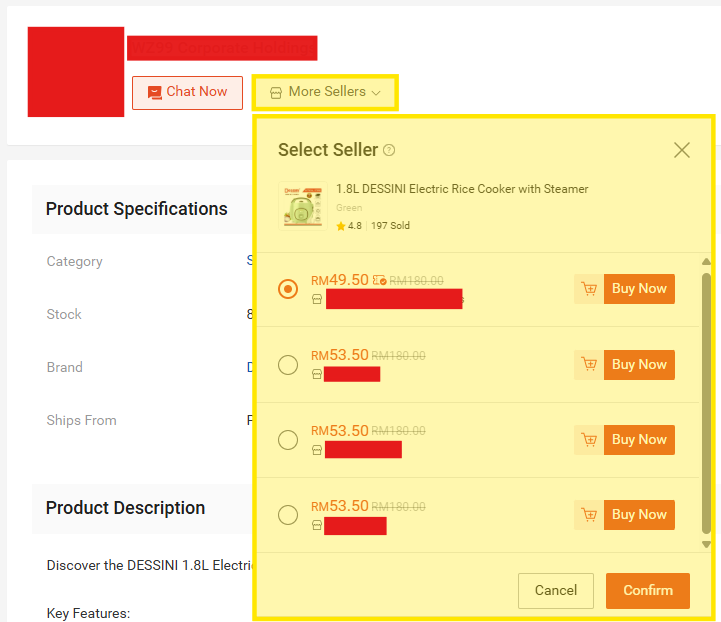Select the third seller radio at RM53.50
This screenshot has width=721, height=622.
[288, 440]
